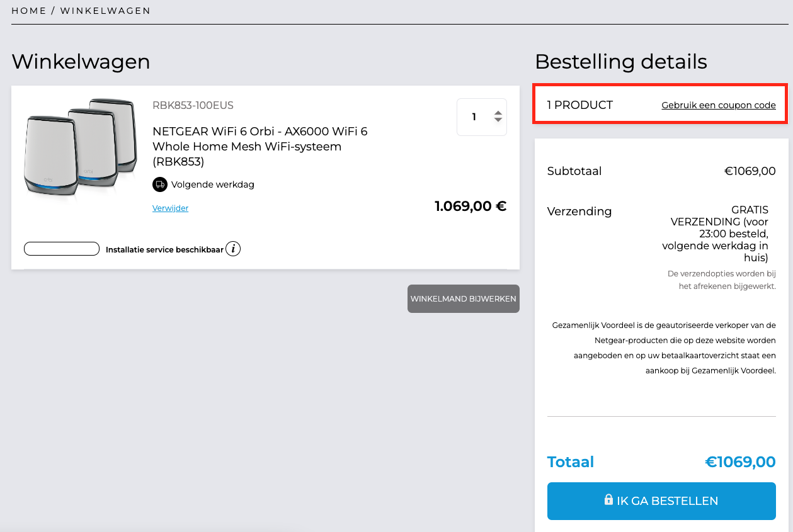Click the Subtotaal label
Screen dimensions: 793x532
tap(574, 171)
